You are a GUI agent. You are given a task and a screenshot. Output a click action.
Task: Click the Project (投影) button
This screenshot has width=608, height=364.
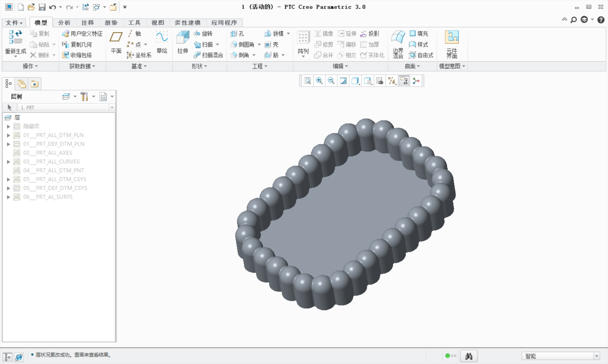point(370,33)
